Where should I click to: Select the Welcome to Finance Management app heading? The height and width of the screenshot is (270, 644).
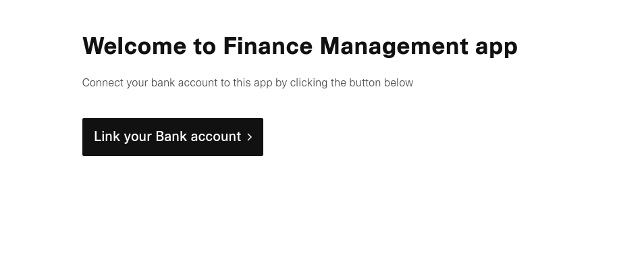point(300,47)
